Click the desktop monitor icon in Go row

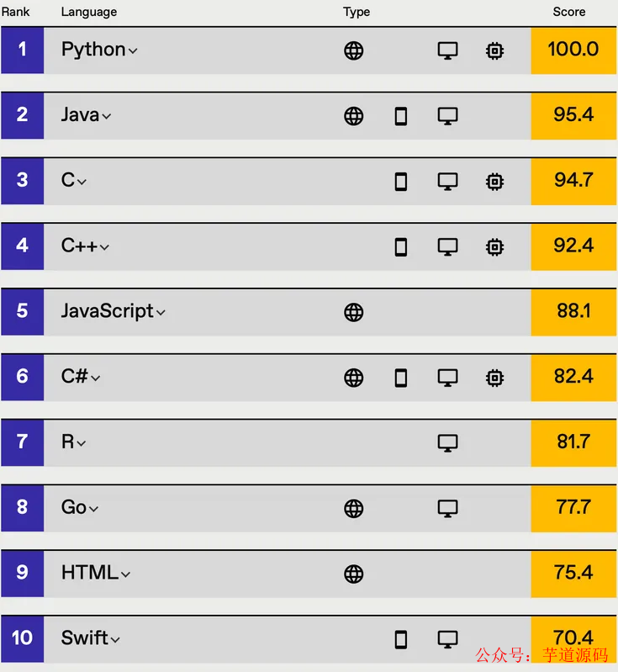tap(448, 508)
